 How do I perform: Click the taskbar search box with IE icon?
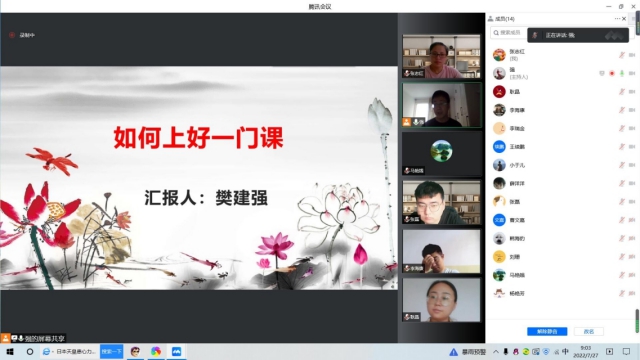[x=69, y=351]
